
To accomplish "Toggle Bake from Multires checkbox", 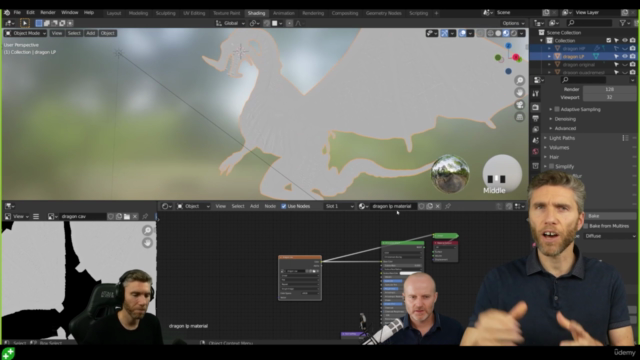I will tap(586, 226).
